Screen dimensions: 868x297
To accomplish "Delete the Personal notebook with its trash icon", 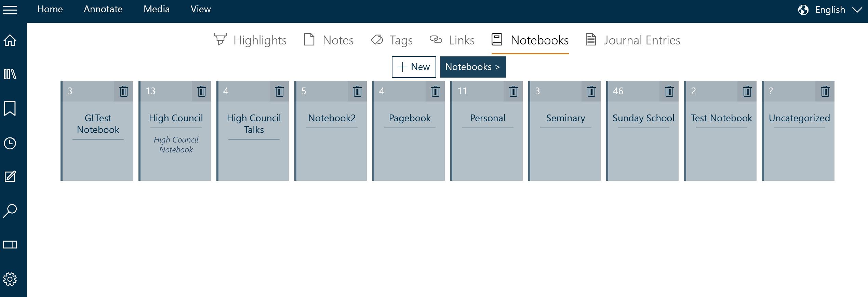I will point(512,91).
